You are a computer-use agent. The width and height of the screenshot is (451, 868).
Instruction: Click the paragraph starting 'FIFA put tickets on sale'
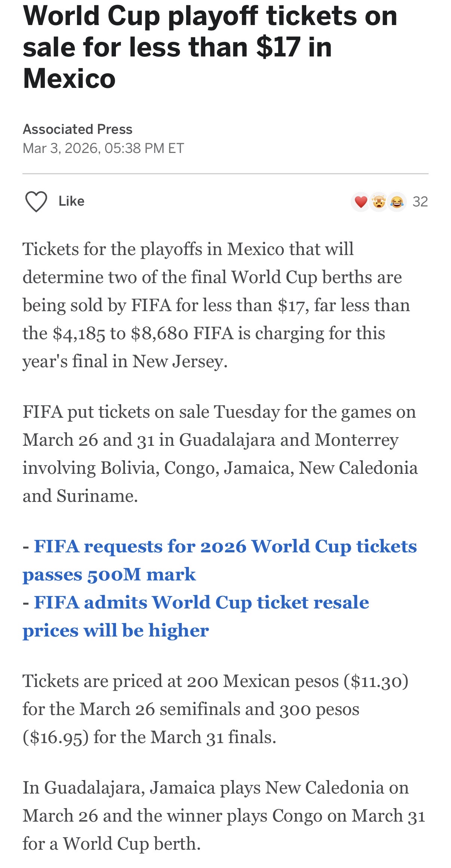tap(220, 454)
